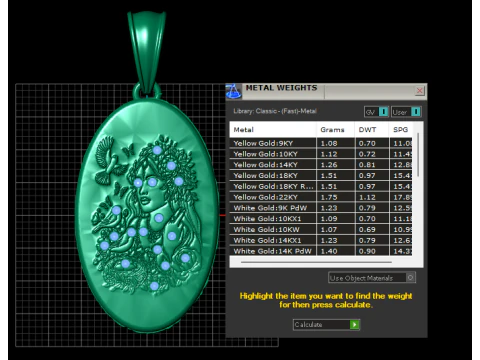The image size is (480, 360).
Task: Click the 1.26 grams value
Action: [x=329, y=165]
